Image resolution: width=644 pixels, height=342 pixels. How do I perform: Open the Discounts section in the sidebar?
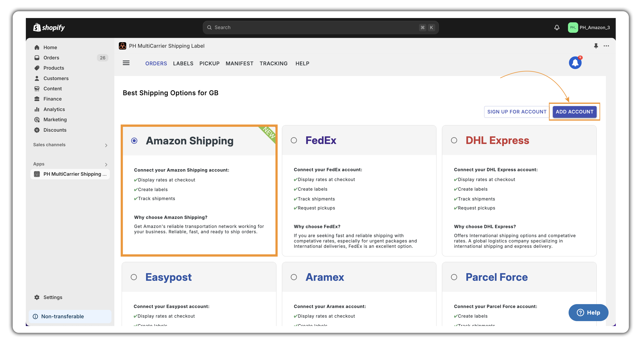(54, 130)
